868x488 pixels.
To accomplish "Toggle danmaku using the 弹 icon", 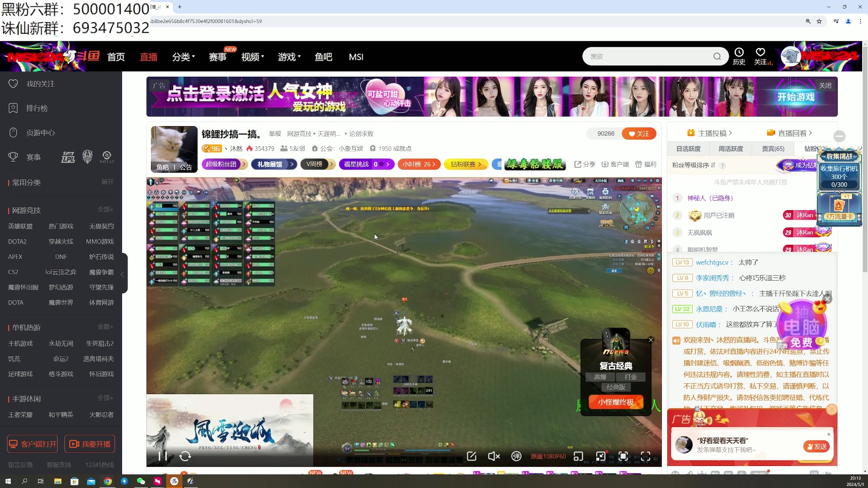I will pyautogui.click(x=517, y=456).
